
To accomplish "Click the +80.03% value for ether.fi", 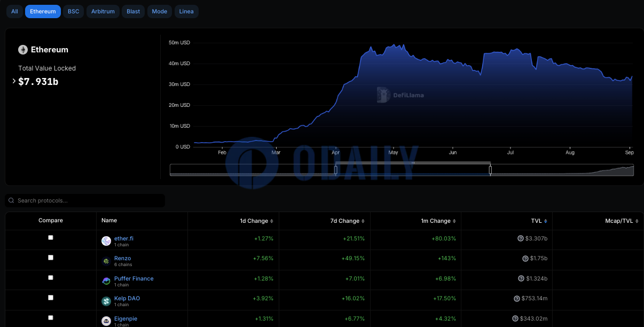I will [444, 238].
